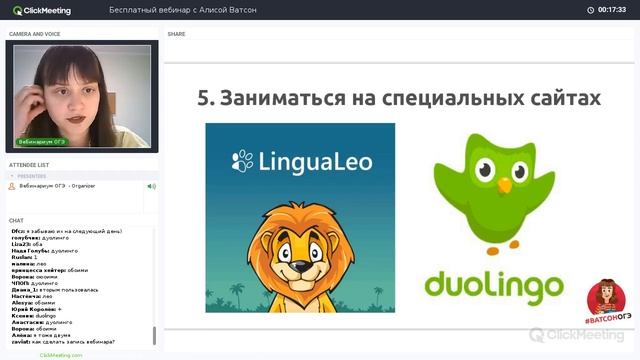Click the #ВАТСОНОГЭ avatar badge
The height and width of the screenshot is (360, 640).
pos(608,302)
